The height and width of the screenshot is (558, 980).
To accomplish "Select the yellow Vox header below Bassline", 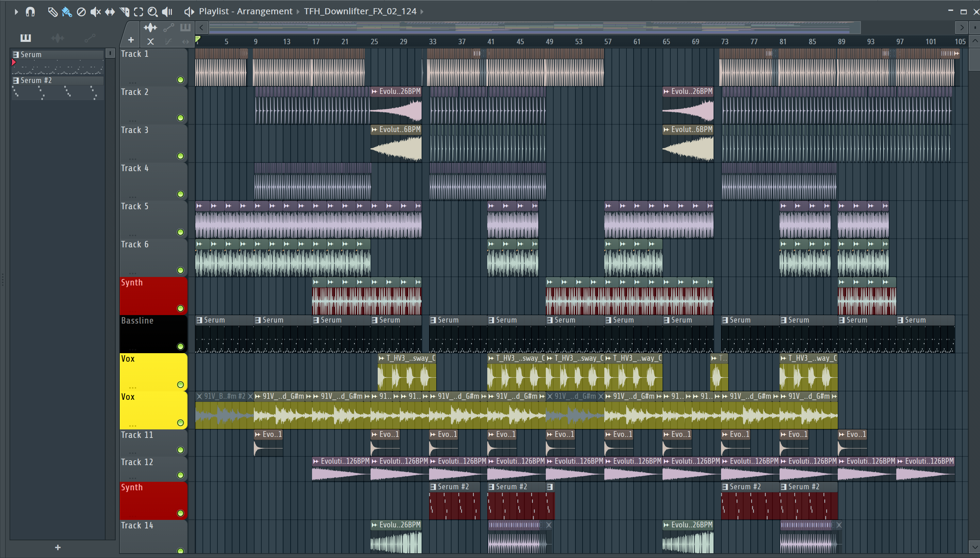I will coord(153,372).
